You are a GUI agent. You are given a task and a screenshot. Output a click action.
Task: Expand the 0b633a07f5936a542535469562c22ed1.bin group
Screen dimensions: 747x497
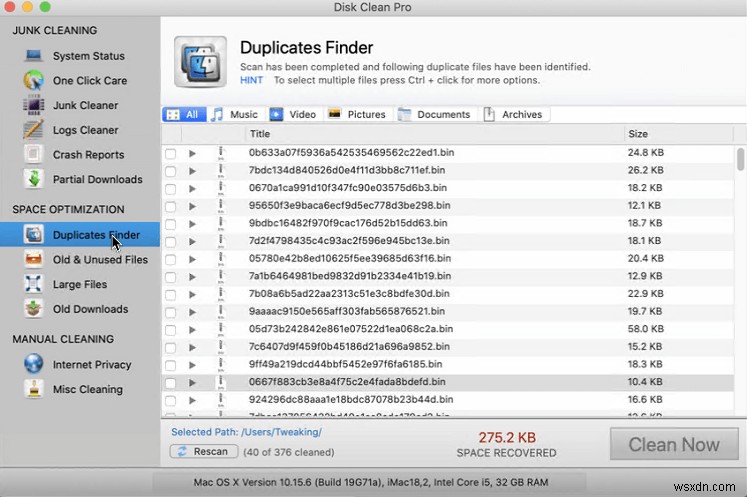point(192,153)
